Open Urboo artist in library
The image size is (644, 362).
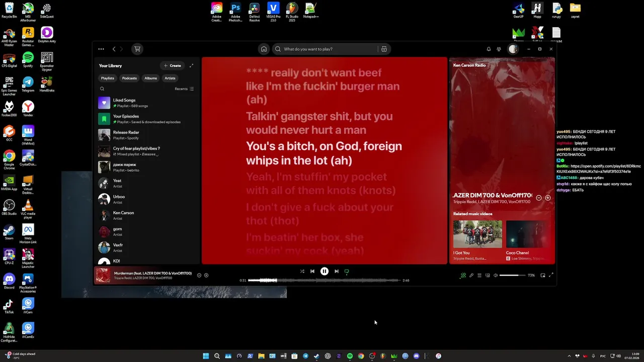(147, 200)
